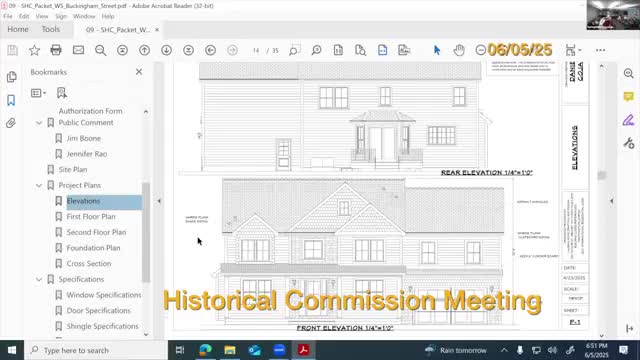Jump to last page icon
Image resolution: width=640 pixels, height=360 pixels.
pyautogui.click(x=188, y=50)
